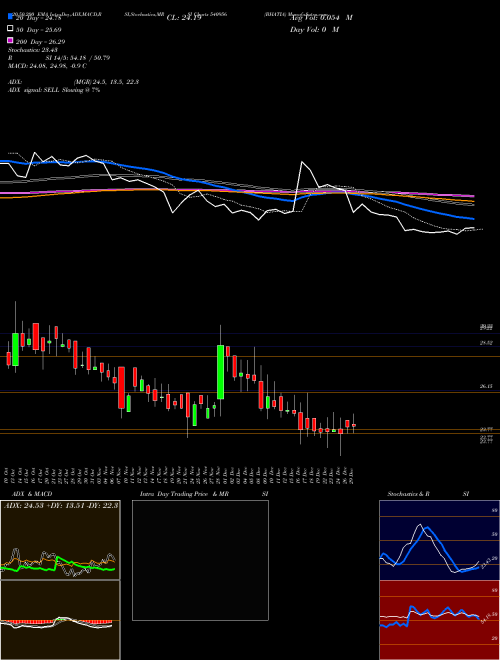This screenshot has width=500, height=660.
Task: Click the ADX signal: SELL Slowing line
Action: point(54,90)
